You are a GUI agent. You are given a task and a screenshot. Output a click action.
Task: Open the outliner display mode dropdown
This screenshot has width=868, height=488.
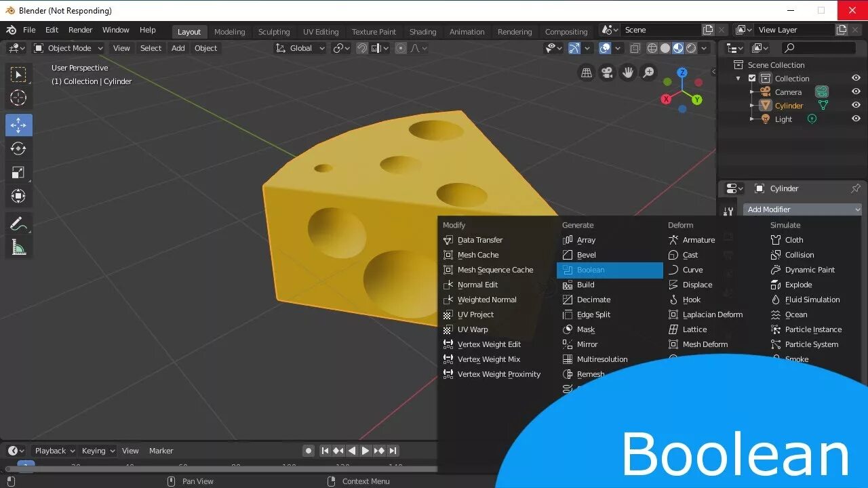click(x=760, y=48)
